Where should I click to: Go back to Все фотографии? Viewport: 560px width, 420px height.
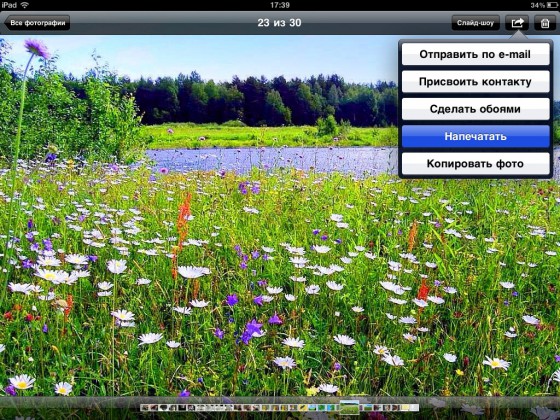pyautogui.click(x=37, y=23)
